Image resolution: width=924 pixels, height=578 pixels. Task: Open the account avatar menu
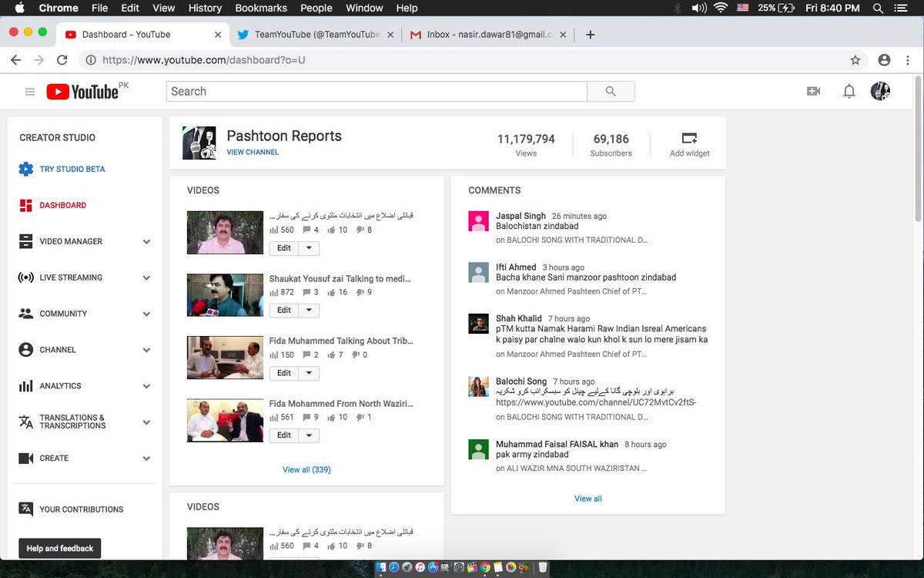click(x=880, y=92)
